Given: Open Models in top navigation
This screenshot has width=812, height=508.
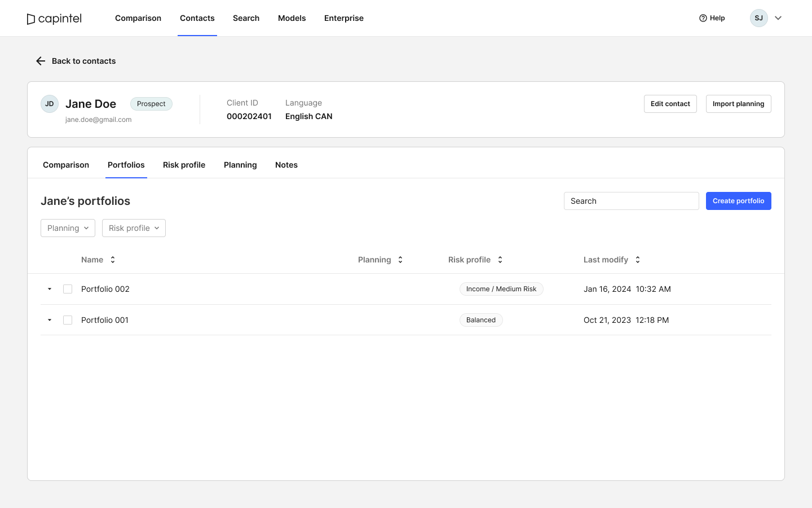Looking at the screenshot, I should tap(292, 18).
